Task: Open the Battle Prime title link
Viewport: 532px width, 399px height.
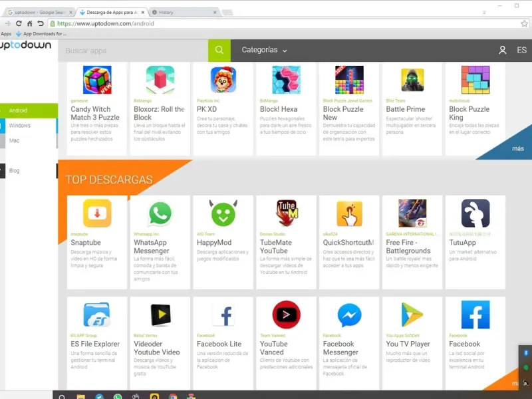Action: (x=406, y=109)
